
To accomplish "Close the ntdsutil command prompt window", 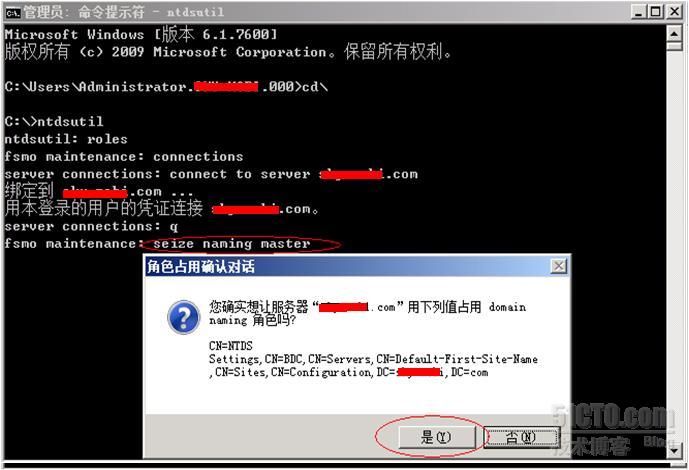I will tap(673, 11).
